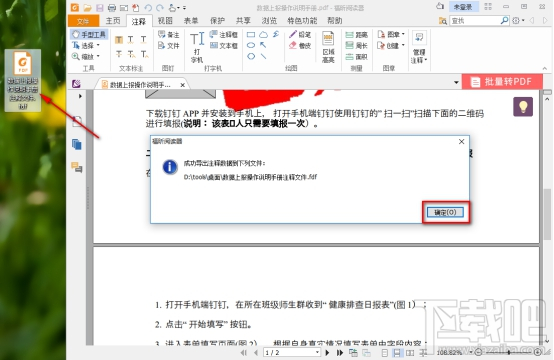Viewport: 554px width, 360px height.
Task: Open the pages thumbnail panel icon
Action: (x=77, y=144)
